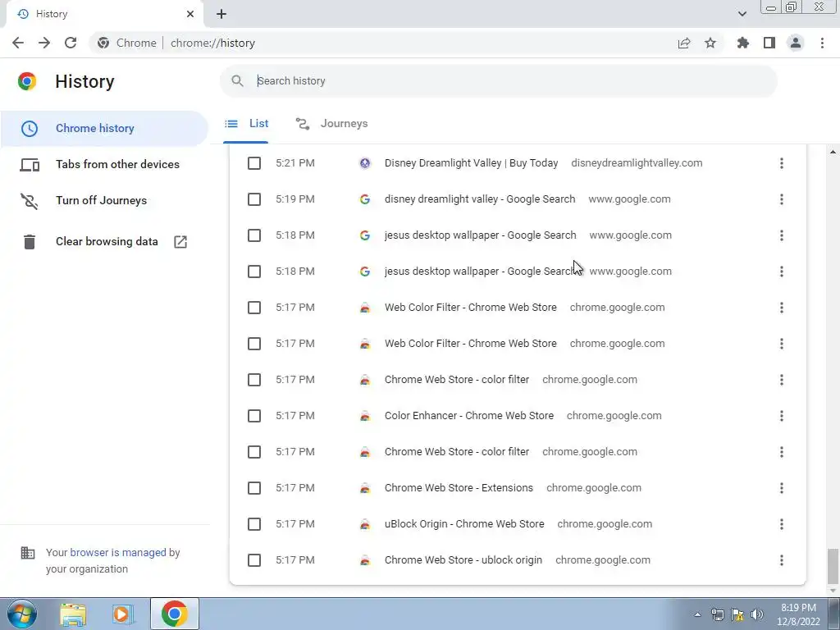The width and height of the screenshot is (840, 630).
Task: Open uBlock Origin - Chrome Web Store link
Action: coord(464,524)
